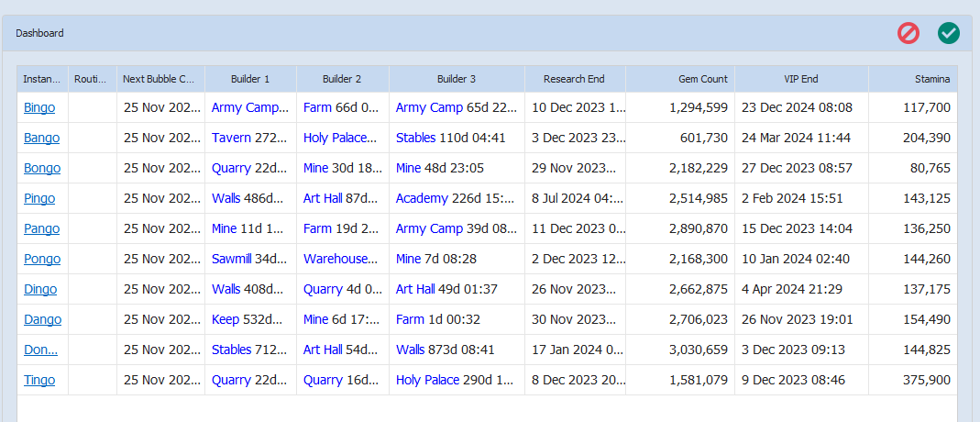Open the Tingo instance link
The height and width of the screenshot is (422, 980).
(39, 380)
